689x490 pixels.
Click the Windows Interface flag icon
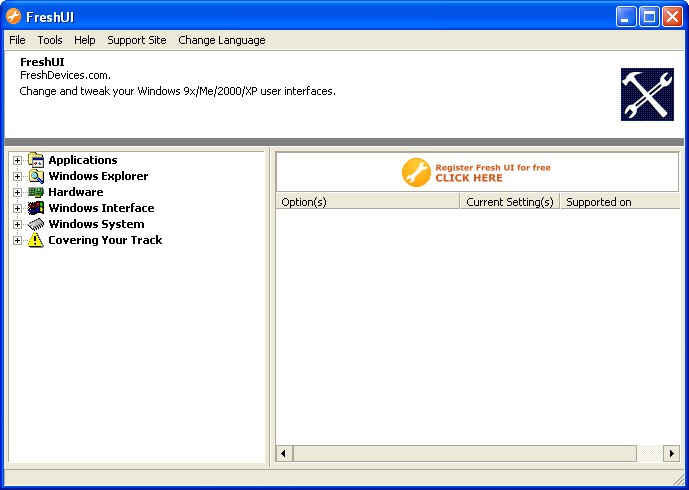(36, 208)
